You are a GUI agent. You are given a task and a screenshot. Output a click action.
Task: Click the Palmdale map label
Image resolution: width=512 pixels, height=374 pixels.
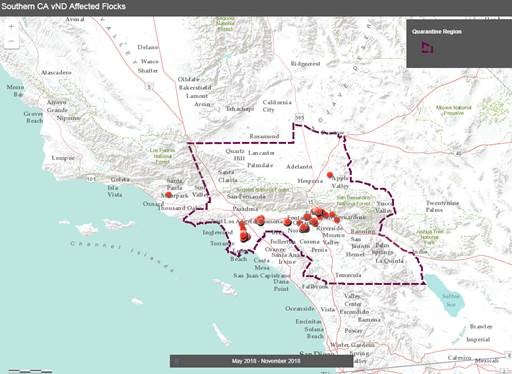260,165
